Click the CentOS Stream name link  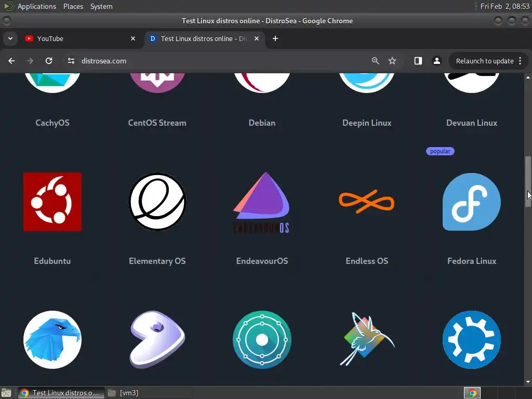tap(157, 123)
